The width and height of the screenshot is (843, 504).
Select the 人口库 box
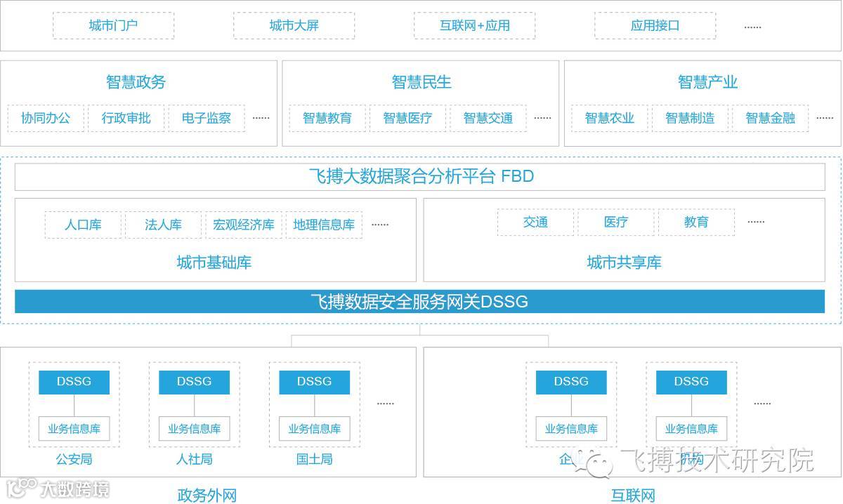pos(84,225)
